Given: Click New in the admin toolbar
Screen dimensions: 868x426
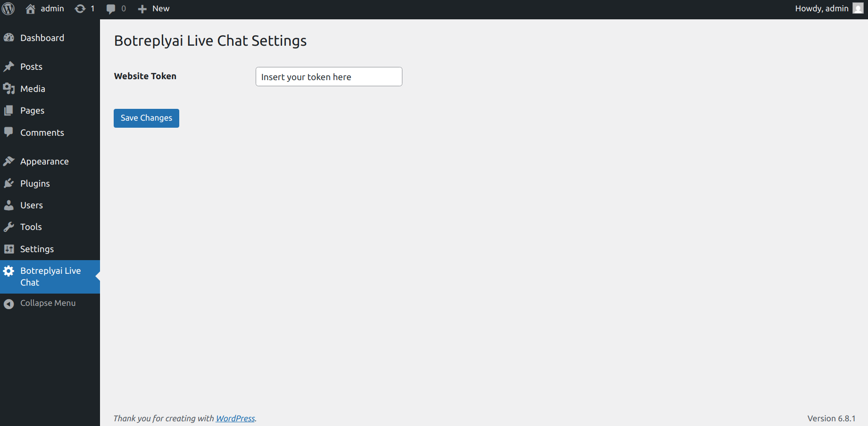Looking at the screenshot, I should point(161,8).
